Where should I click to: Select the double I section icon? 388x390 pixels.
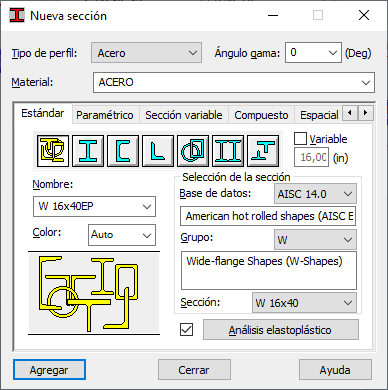coord(228,151)
